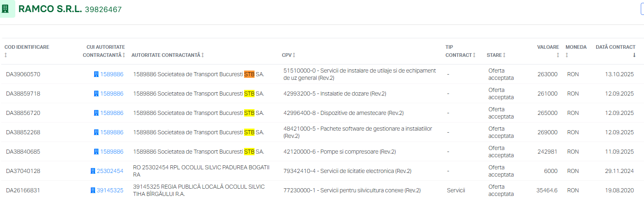Click building icon in DA38859718 row
644x206 pixels.
tap(96, 94)
